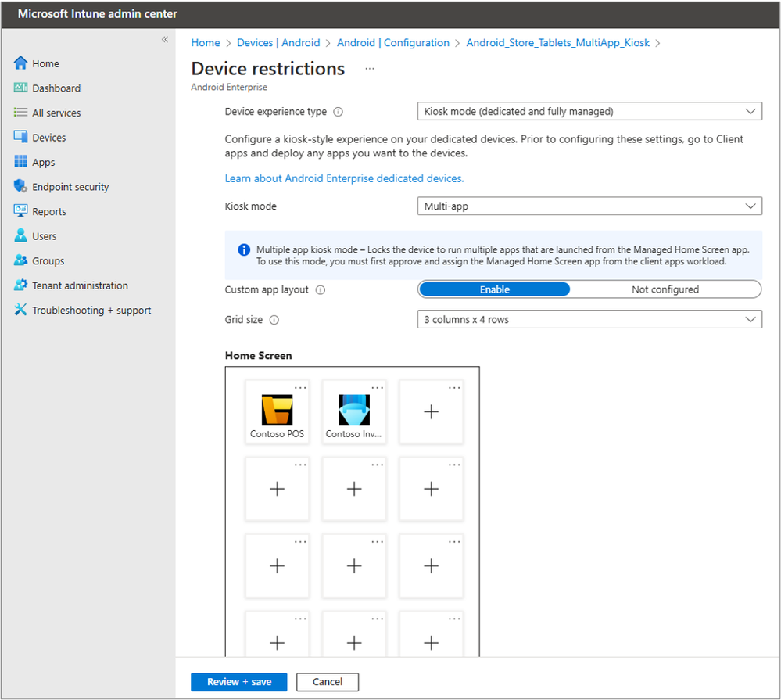This screenshot has height=700, width=781.
Task: Follow Learn about Android Enterprise dedicated devices link
Action: pyautogui.click(x=344, y=178)
